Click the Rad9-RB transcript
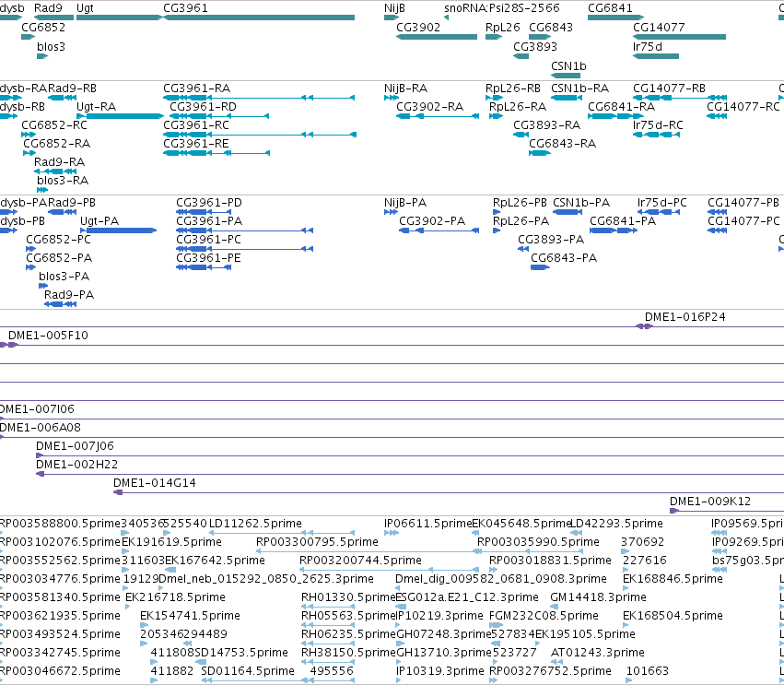 tap(63, 98)
